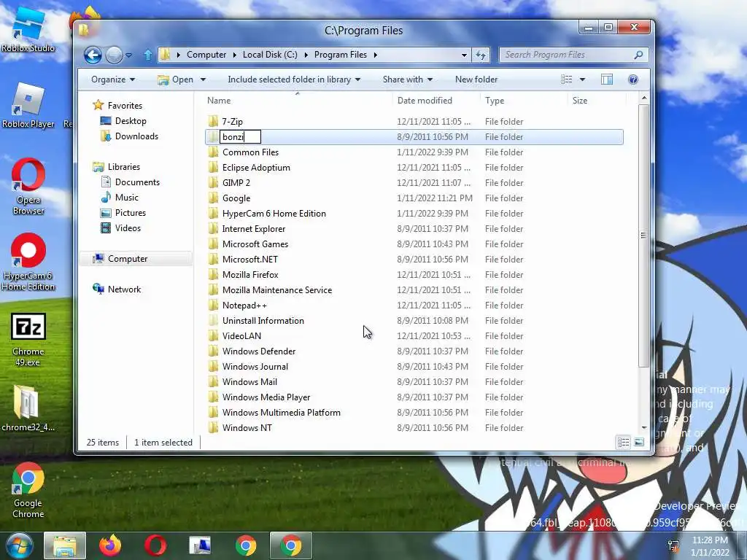Select Local Disk (C:) in breadcrumb
The image size is (747, 560).
(270, 55)
